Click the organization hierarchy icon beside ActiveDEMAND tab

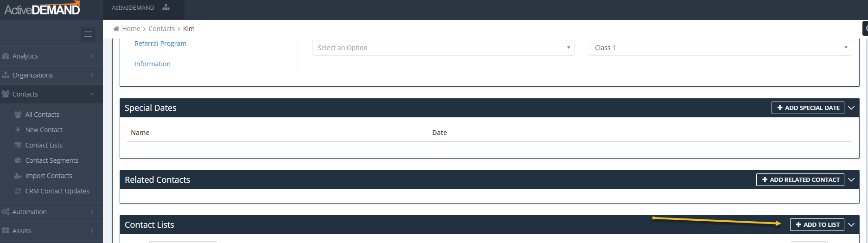tap(166, 7)
